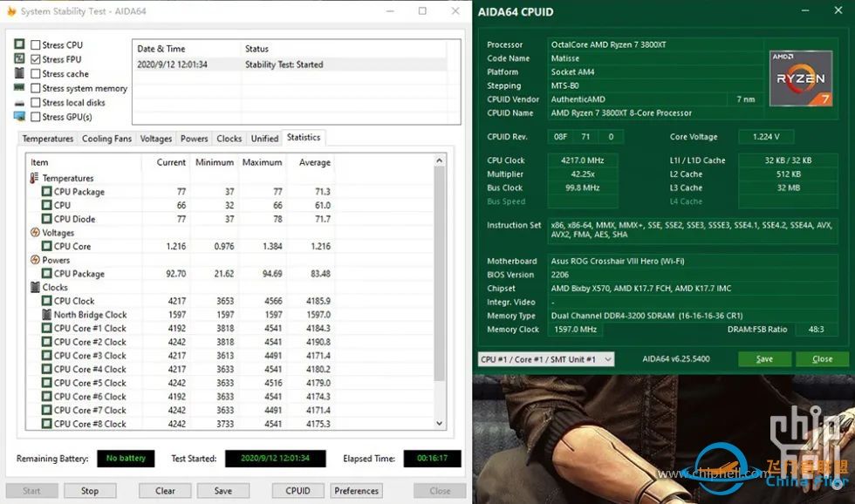Click the North Bridge Clock row icon
855x504 pixels.
click(47, 315)
